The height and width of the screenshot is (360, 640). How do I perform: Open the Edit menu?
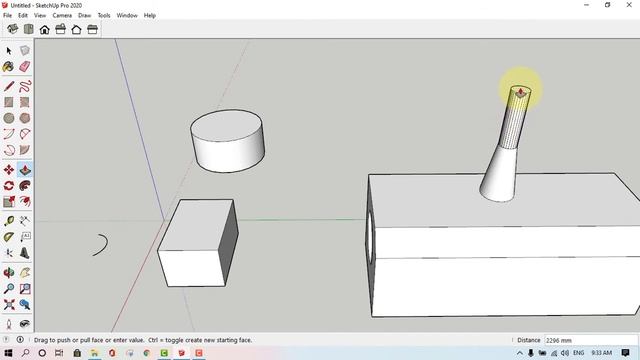[x=23, y=16]
